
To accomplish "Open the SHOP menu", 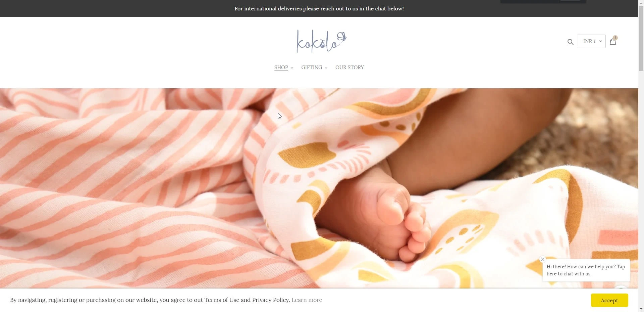I will (281, 68).
